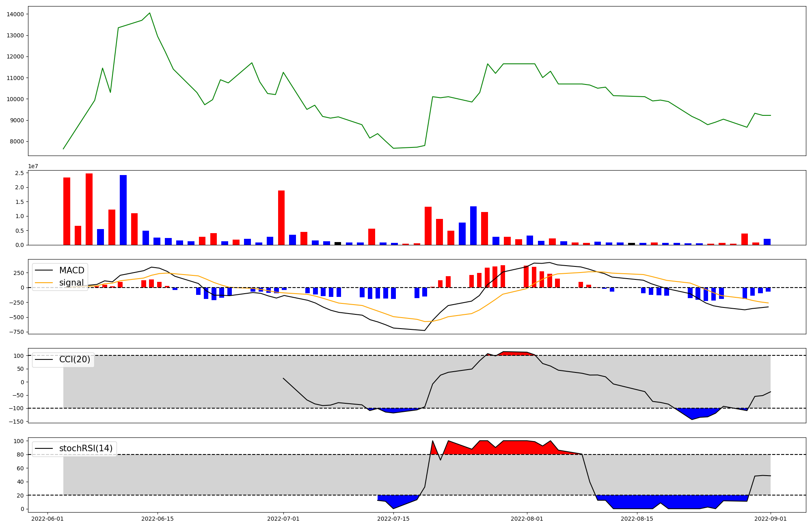Click the price line's highest peak

click(x=150, y=13)
